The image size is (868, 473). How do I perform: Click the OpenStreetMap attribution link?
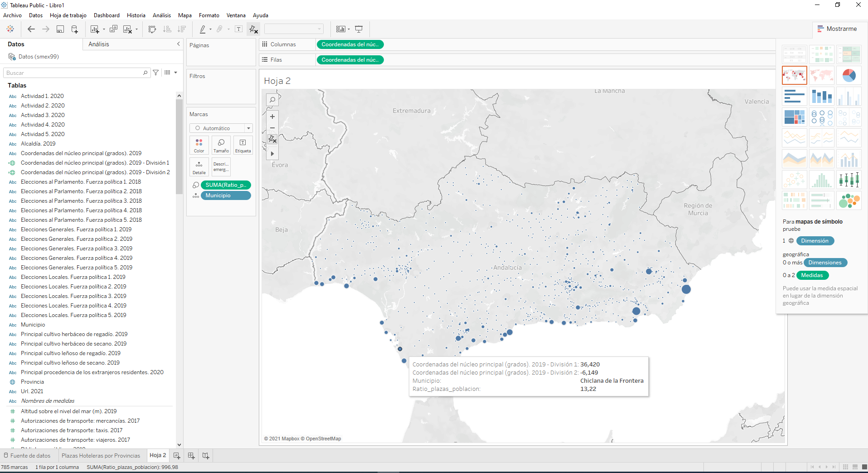[x=324, y=439]
